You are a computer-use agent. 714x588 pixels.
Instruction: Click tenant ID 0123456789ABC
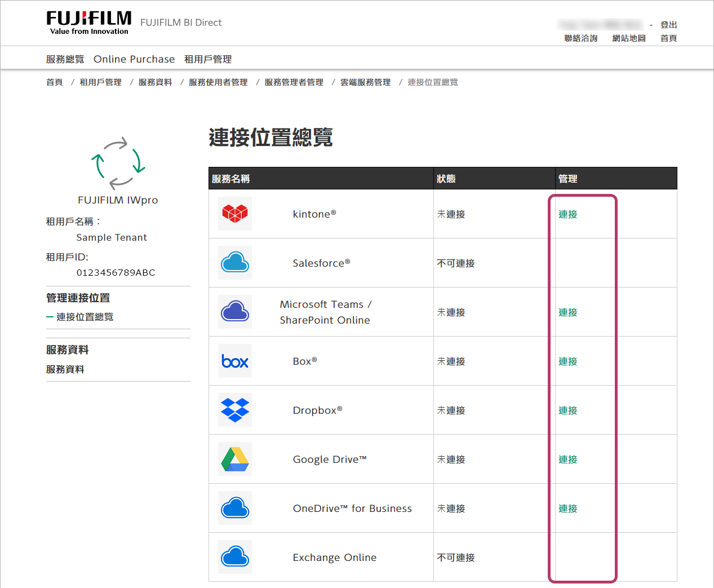click(116, 272)
